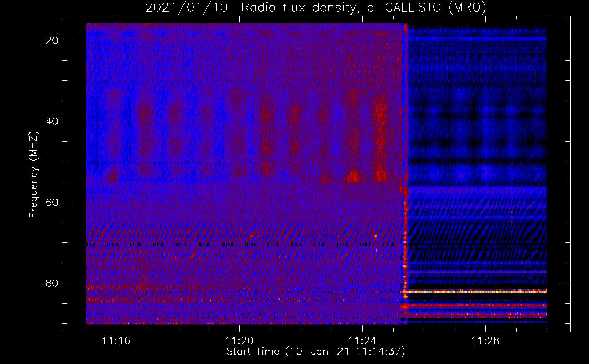Viewport: 589px width, 364px height.
Task: Click the 40 MHz frequency tick label
Action: 52,121
